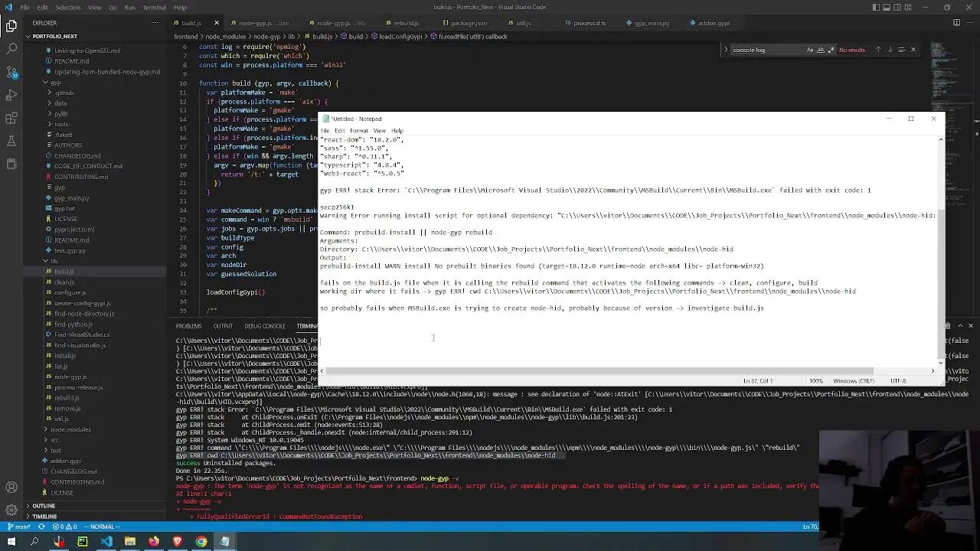Switch to the rebuild.js editor tab
The height and width of the screenshot is (551, 980).
tap(406, 23)
